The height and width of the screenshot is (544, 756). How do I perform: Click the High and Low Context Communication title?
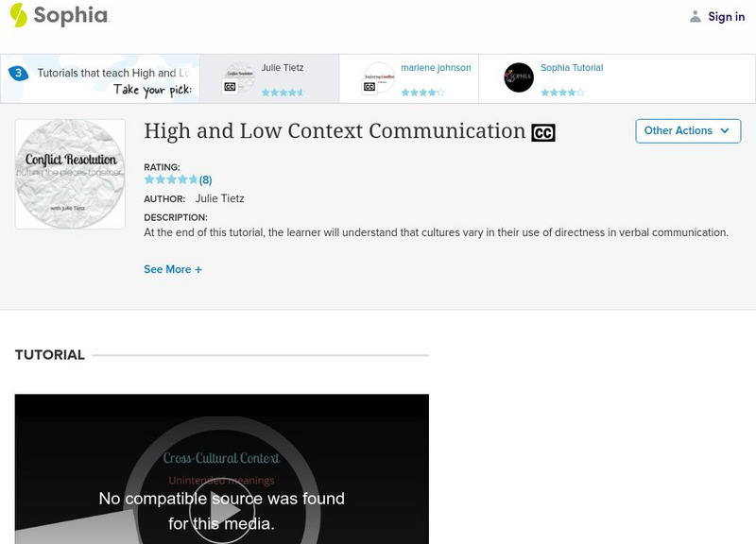pyautogui.click(x=335, y=131)
